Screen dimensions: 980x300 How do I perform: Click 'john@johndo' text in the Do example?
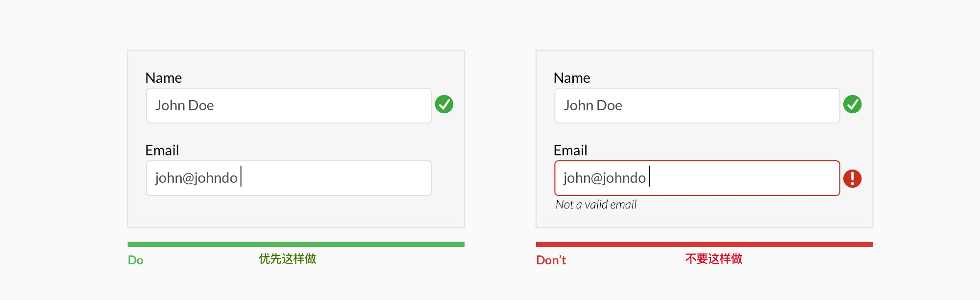(x=196, y=178)
